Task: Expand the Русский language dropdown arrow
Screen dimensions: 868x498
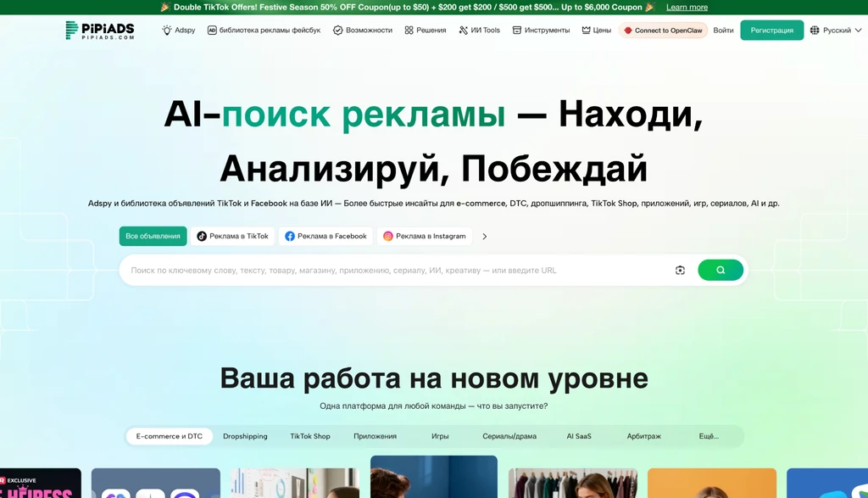Action: pos(858,31)
